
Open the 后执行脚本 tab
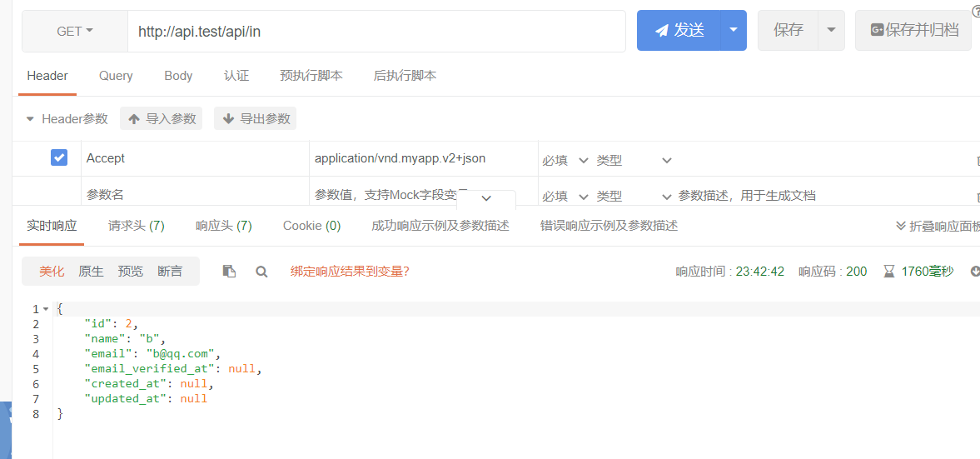(x=405, y=76)
